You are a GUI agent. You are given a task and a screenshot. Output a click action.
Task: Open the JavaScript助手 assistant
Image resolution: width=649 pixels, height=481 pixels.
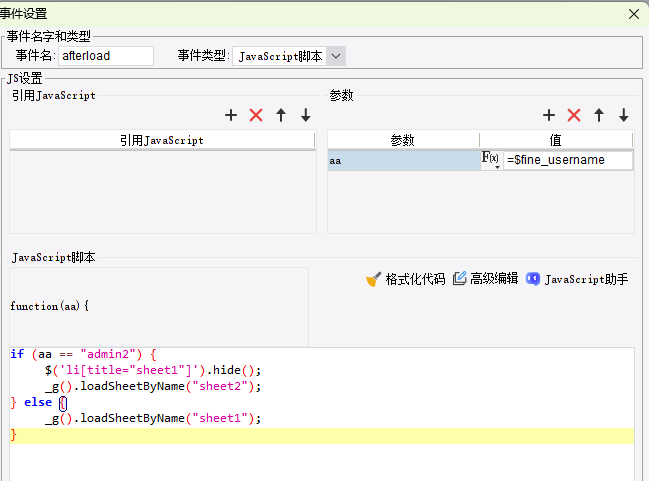(x=577, y=279)
